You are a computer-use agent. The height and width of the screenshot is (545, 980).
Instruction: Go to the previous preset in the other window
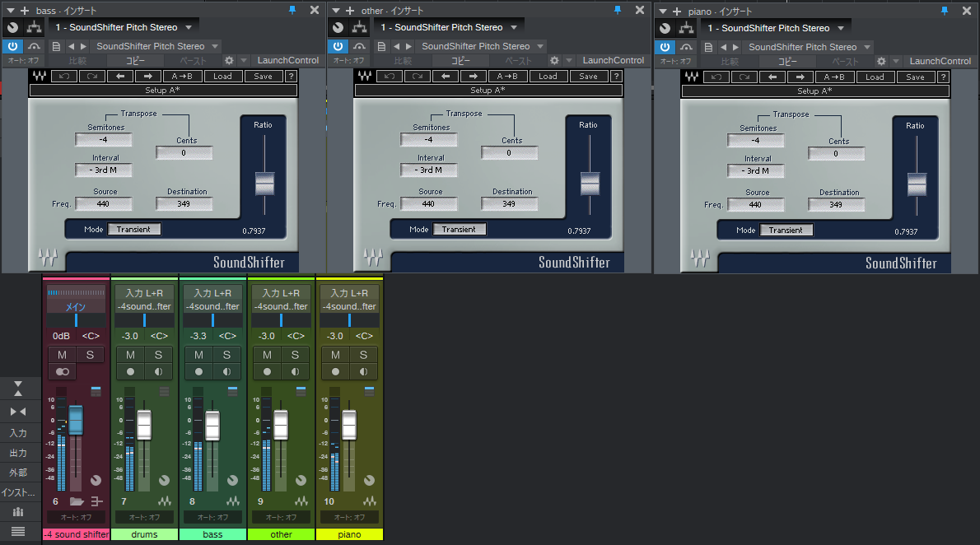click(x=396, y=46)
